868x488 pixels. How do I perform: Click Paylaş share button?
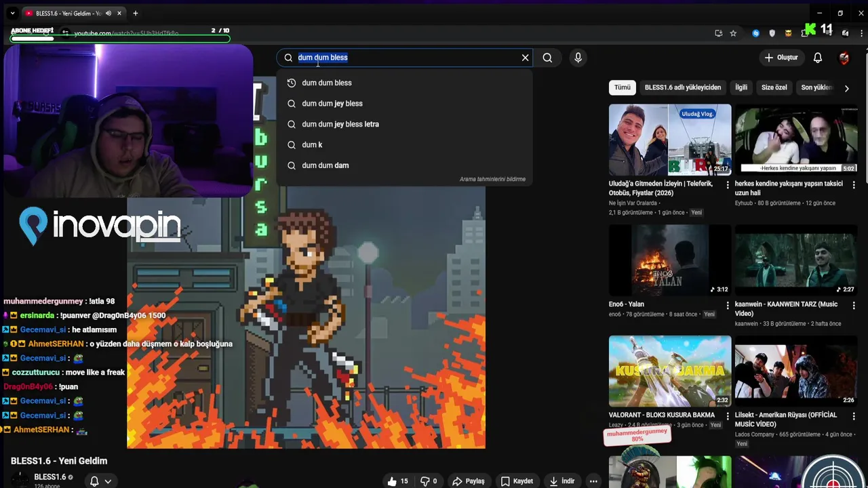pyautogui.click(x=469, y=481)
